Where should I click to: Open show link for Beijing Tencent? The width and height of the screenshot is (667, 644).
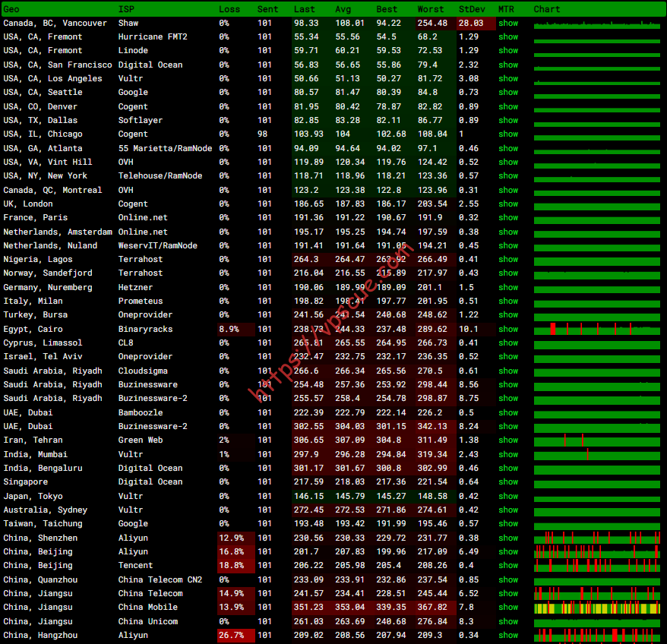(508, 564)
